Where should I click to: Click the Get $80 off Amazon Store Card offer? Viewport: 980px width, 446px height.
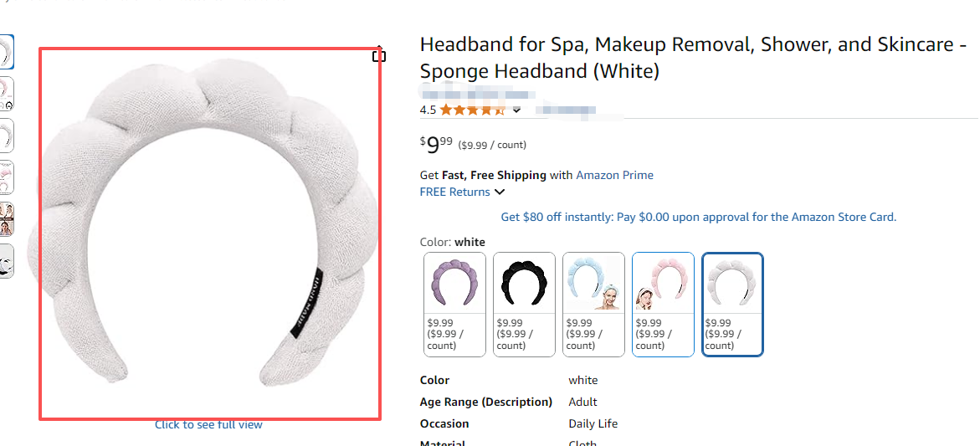[x=698, y=217]
